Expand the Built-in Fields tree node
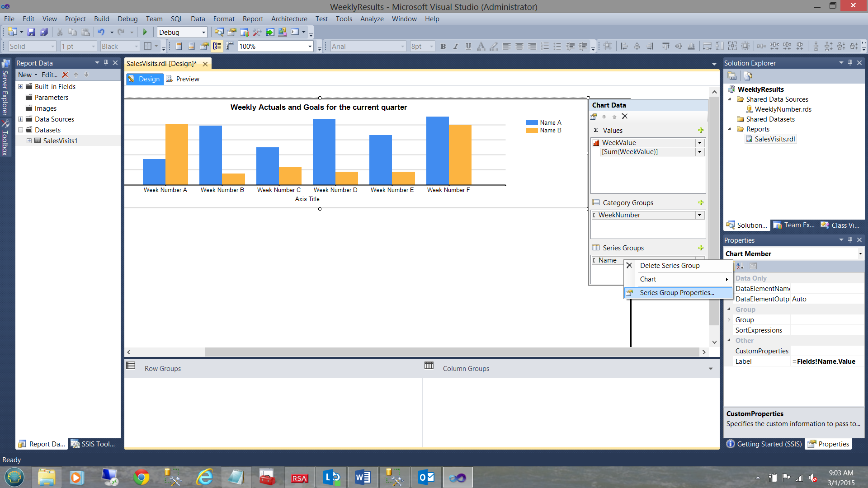The image size is (868, 488). (20, 87)
